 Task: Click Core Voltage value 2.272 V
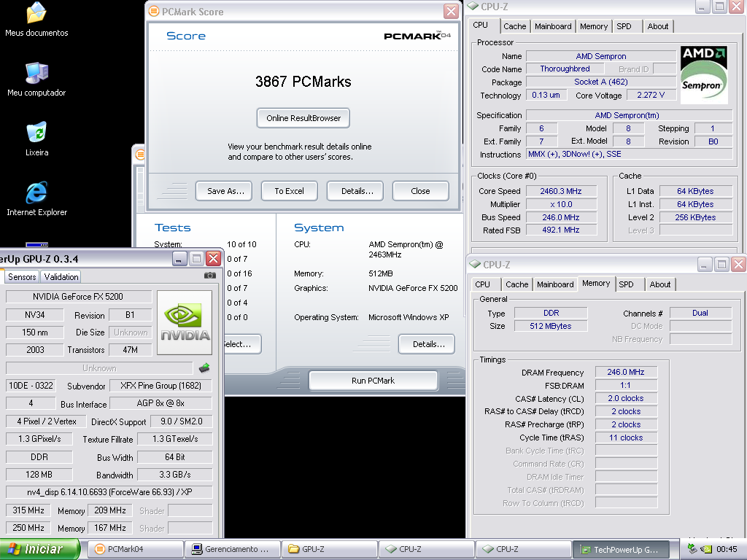click(x=651, y=95)
